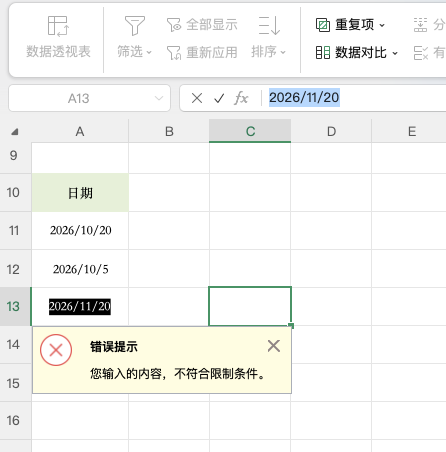Select row 15 header

(x=15, y=383)
